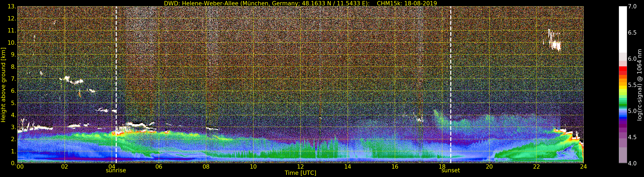Click height axis tick '9.'
The height and width of the screenshot is (177, 644).
(13, 55)
